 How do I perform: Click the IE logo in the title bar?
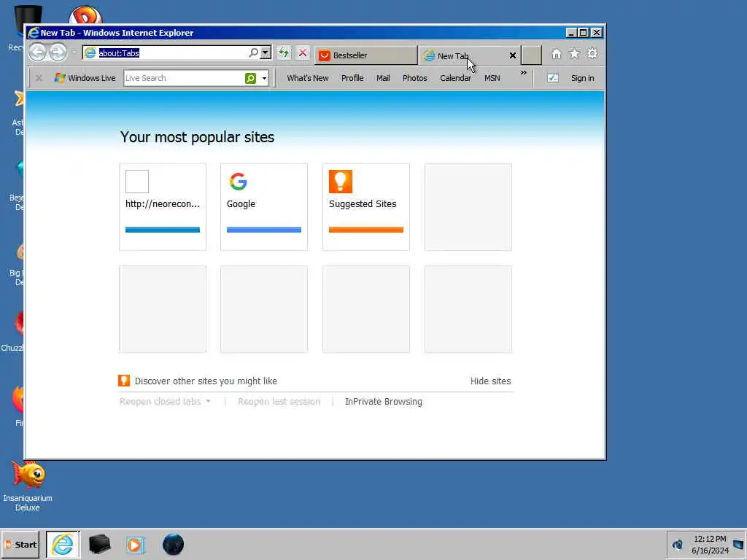click(x=34, y=32)
